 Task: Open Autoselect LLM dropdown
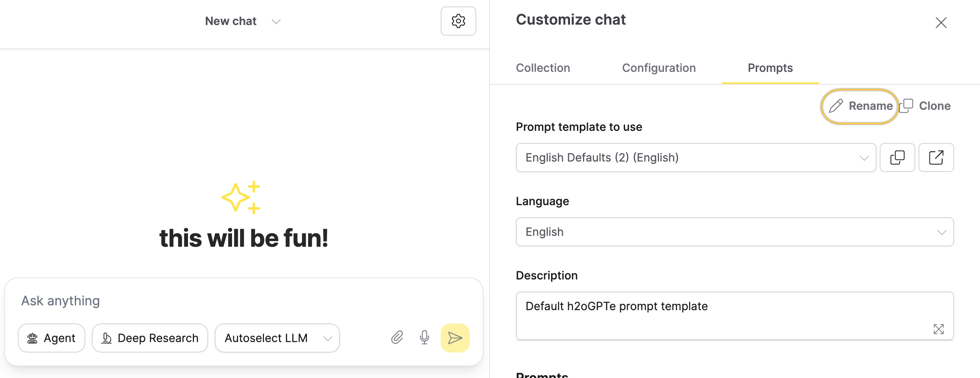pos(277,338)
